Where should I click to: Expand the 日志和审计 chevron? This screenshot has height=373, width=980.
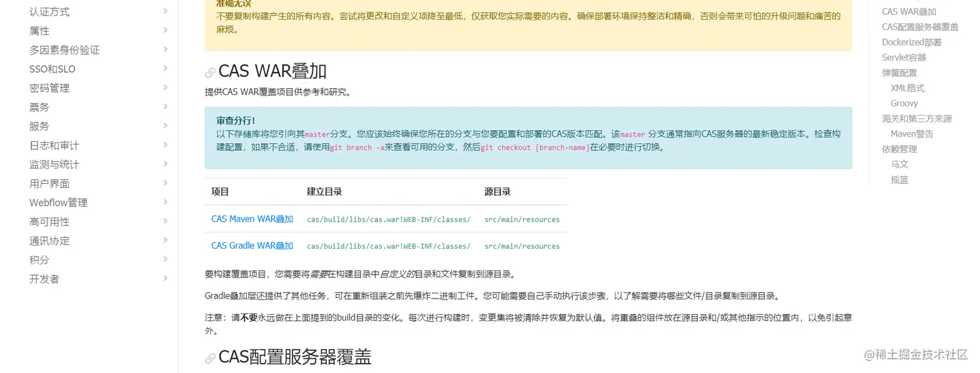(x=166, y=144)
